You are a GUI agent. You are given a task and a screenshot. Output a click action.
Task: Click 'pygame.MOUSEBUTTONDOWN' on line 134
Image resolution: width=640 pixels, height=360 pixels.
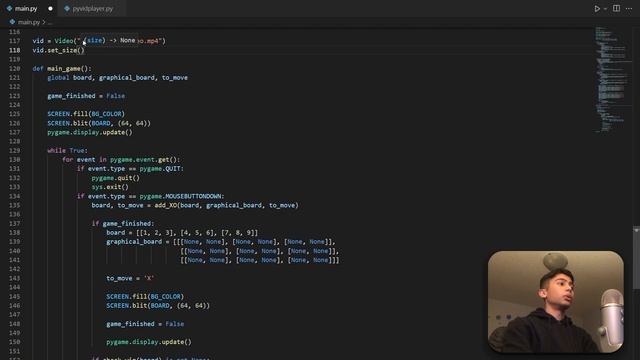coord(182,196)
